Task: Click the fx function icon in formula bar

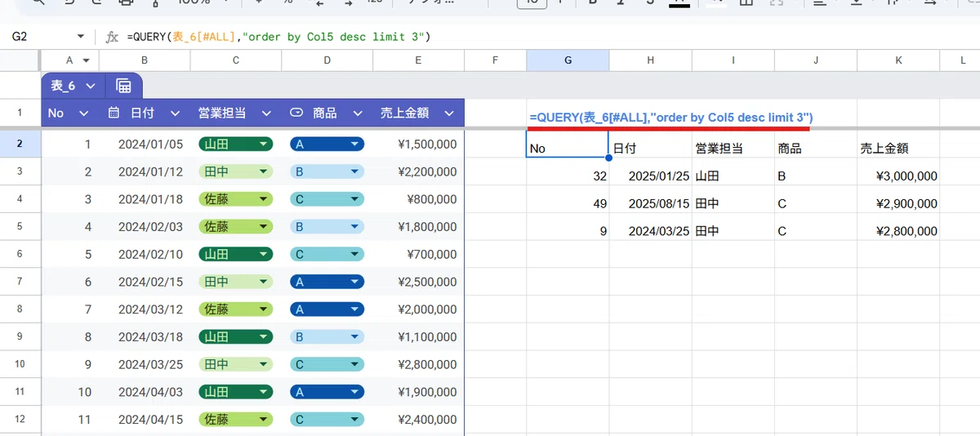Action: tap(112, 37)
